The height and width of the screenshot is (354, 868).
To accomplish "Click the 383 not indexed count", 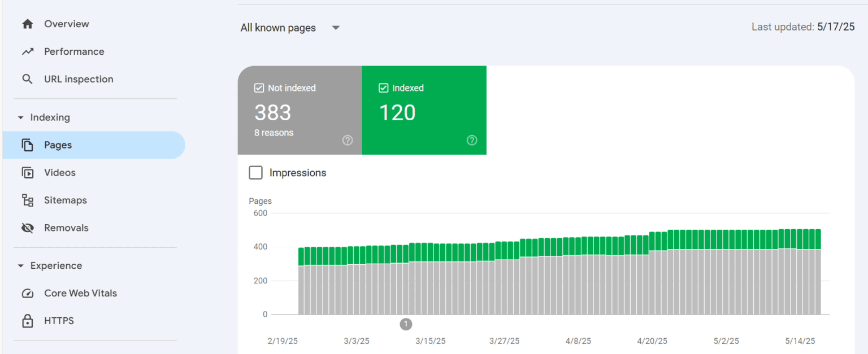I will click(273, 113).
